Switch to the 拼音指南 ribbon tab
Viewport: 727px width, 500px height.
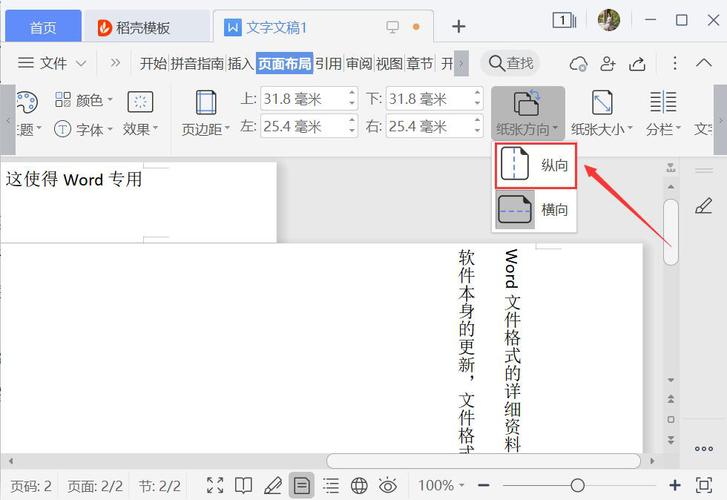point(197,63)
